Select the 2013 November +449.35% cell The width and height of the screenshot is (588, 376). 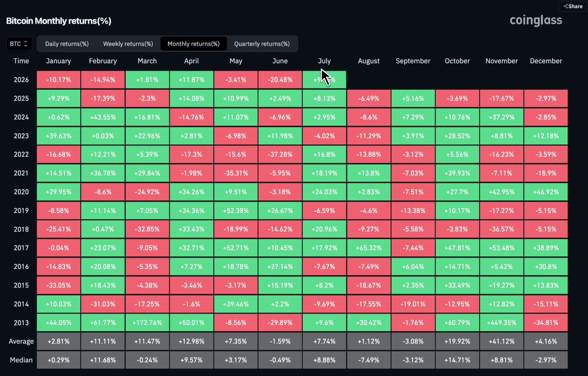pyautogui.click(x=501, y=323)
